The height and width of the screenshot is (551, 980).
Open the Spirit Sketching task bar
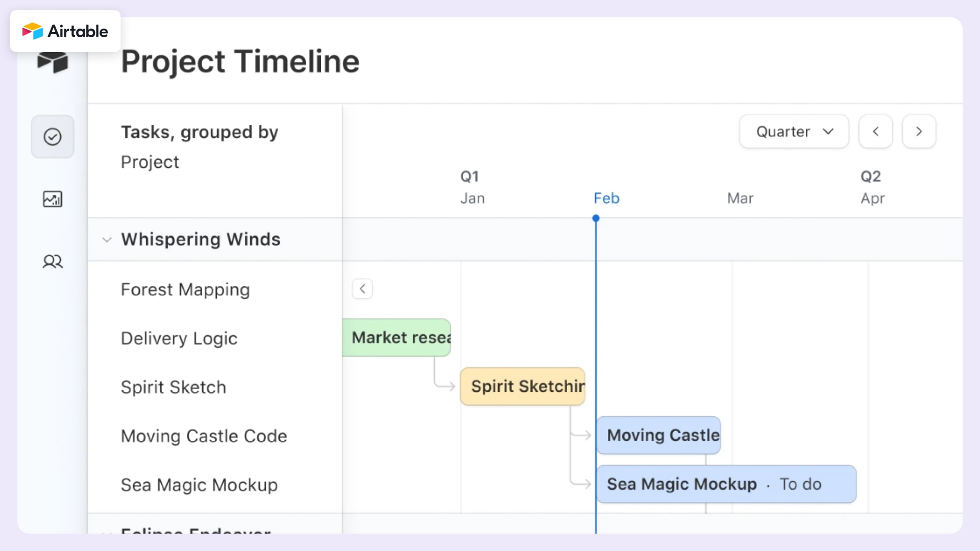(523, 386)
